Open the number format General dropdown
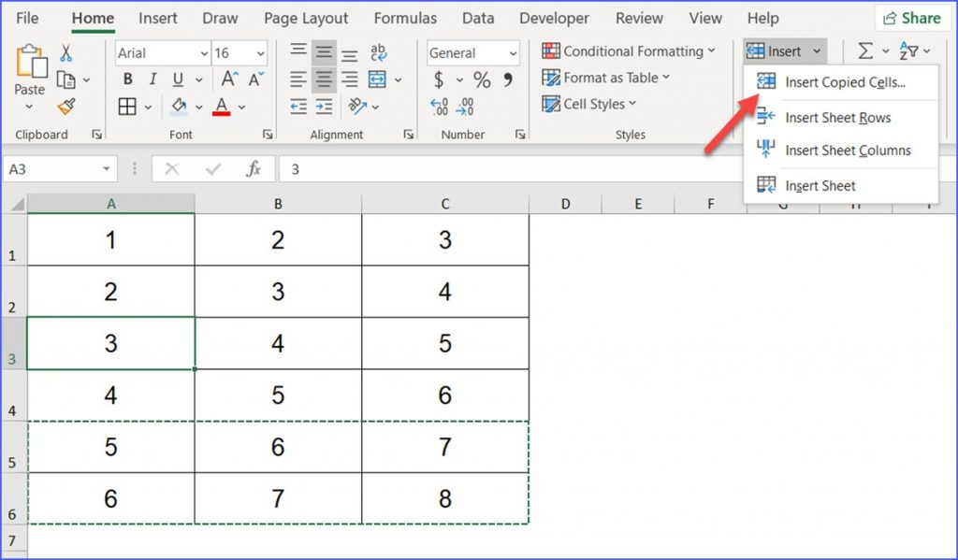The width and height of the screenshot is (958, 560). 513,53
